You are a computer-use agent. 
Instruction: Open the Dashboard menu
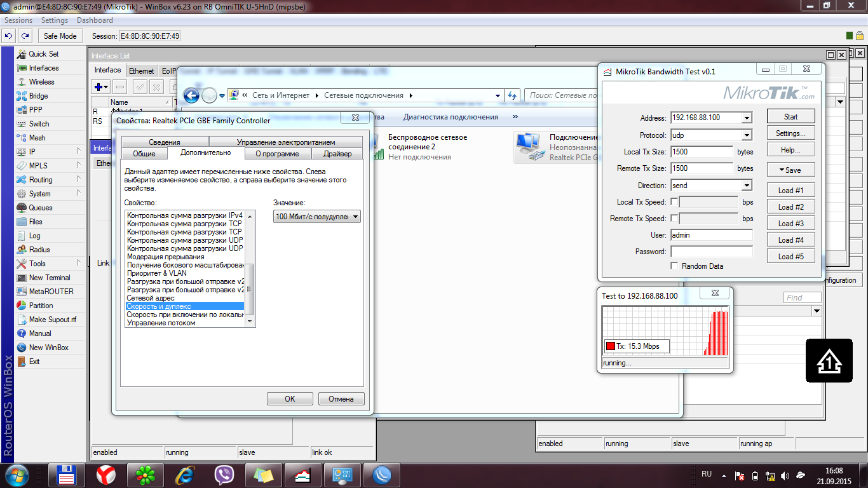pos(95,20)
